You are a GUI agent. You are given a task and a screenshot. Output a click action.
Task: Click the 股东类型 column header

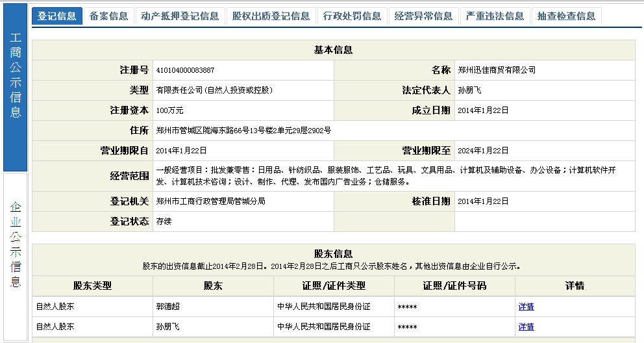[x=92, y=286]
